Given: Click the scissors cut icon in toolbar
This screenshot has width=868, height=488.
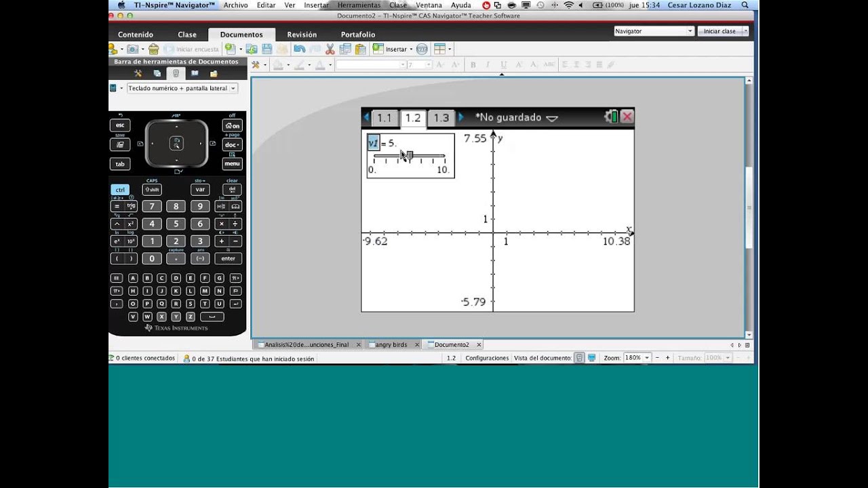Looking at the screenshot, I should point(330,49).
